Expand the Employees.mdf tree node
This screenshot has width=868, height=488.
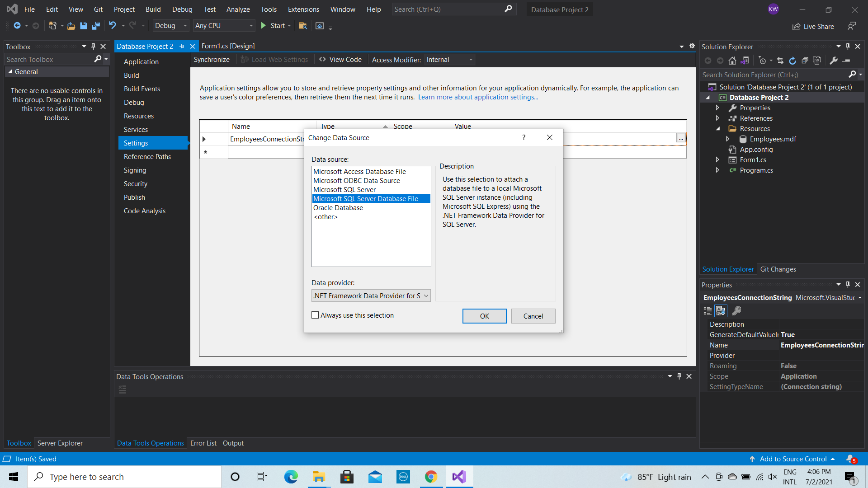(x=727, y=139)
